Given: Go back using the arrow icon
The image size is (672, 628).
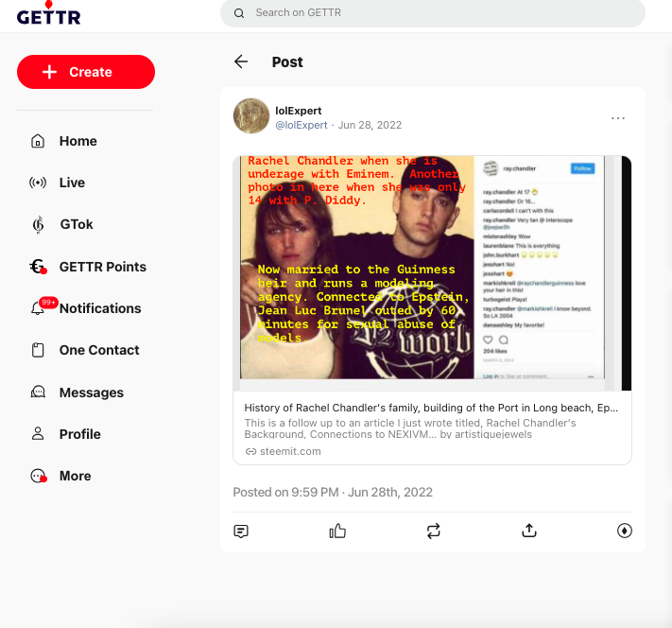Looking at the screenshot, I should [x=241, y=61].
